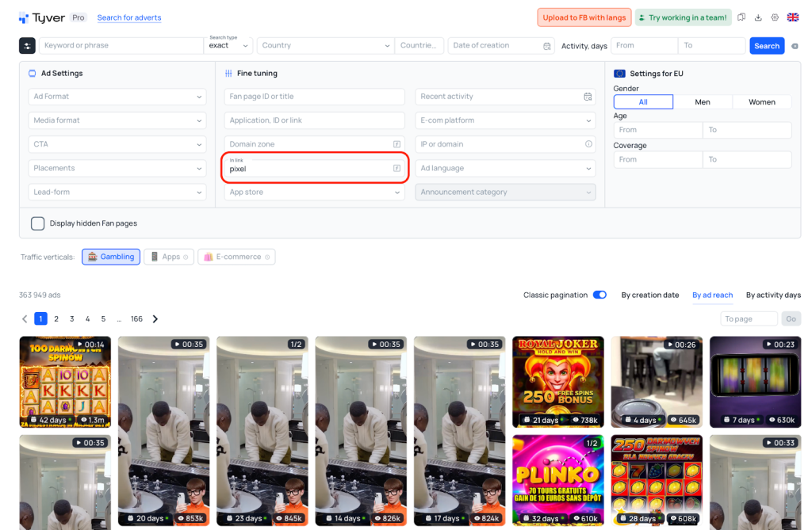Go to next page with right arrow
The image size is (812, 530).
tap(155, 318)
